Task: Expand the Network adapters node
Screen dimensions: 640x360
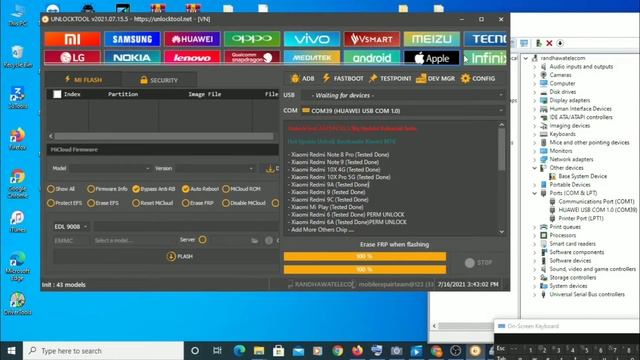Action: pos(535,159)
